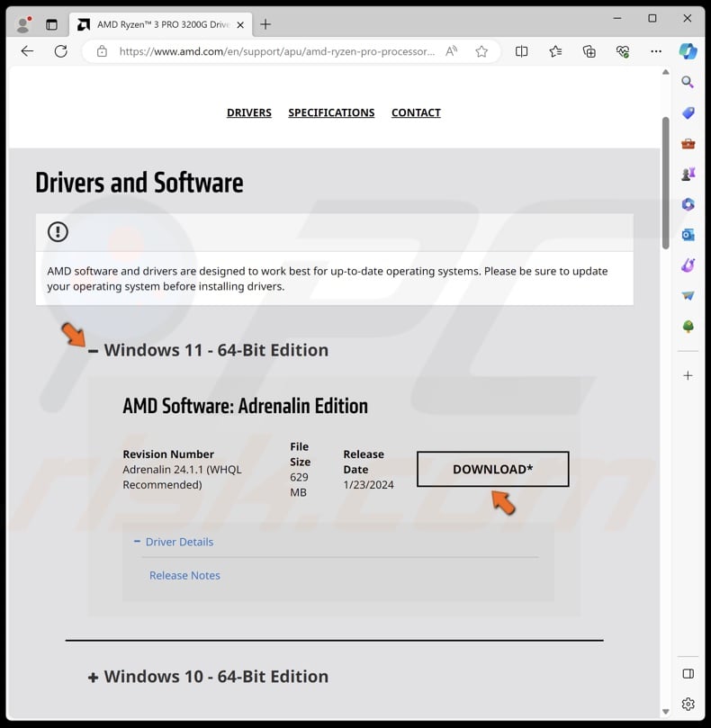
Task: Open the profile avatar icon
Action: pos(22,24)
